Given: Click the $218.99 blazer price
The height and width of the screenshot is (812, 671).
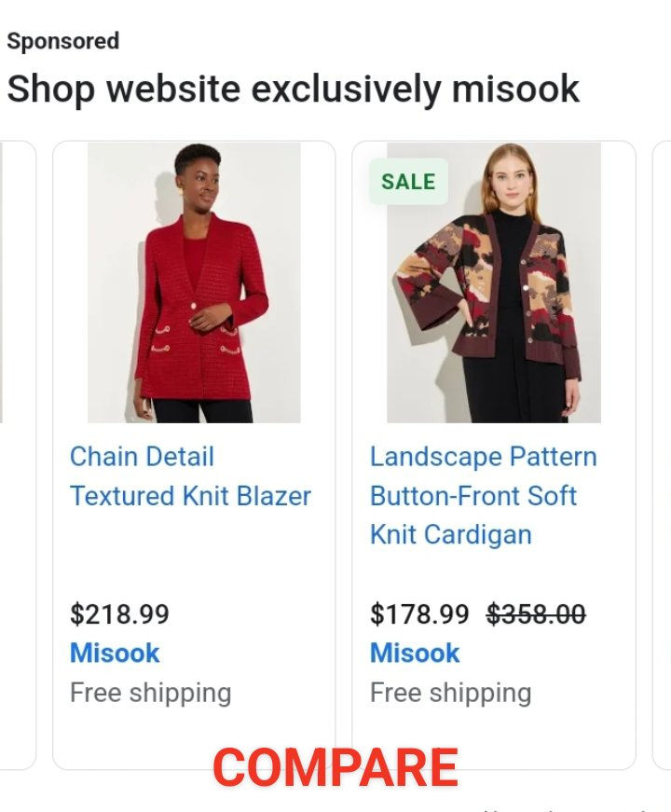Looking at the screenshot, I should 119,614.
